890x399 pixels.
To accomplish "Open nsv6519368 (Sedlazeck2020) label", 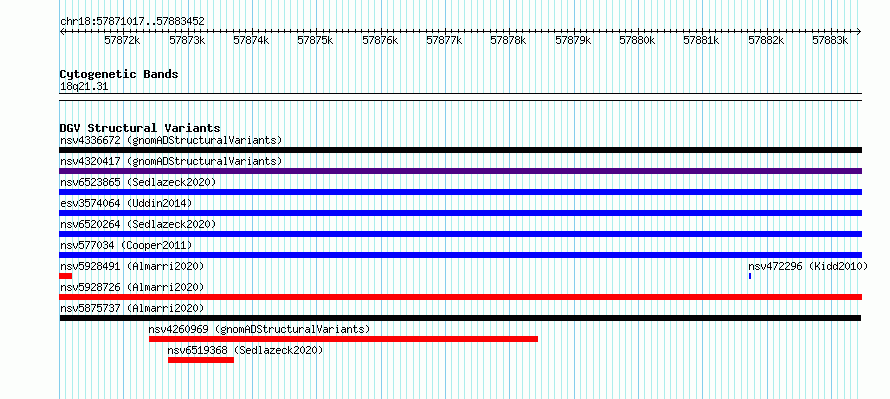I will click(x=245, y=350).
